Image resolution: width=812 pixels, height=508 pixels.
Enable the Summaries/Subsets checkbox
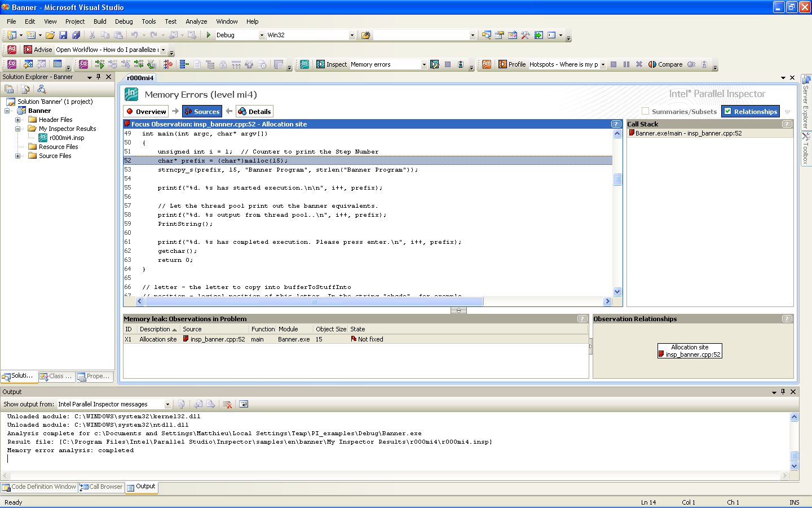point(646,111)
